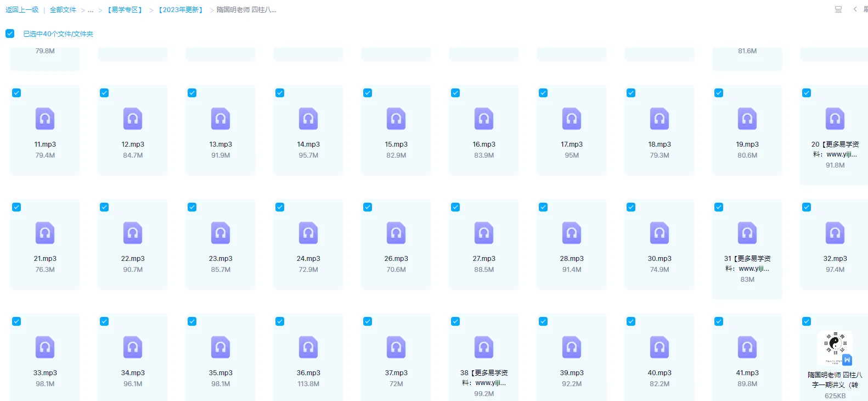Image resolution: width=868 pixels, height=401 pixels.
Task: Open the 15.mp3 audio file icon
Action: click(396, 119)
